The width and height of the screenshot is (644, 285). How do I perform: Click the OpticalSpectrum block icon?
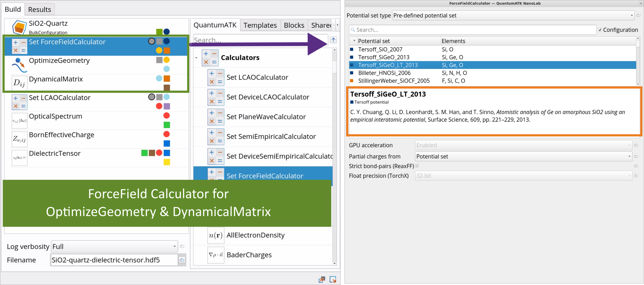[x=19, y=120]
